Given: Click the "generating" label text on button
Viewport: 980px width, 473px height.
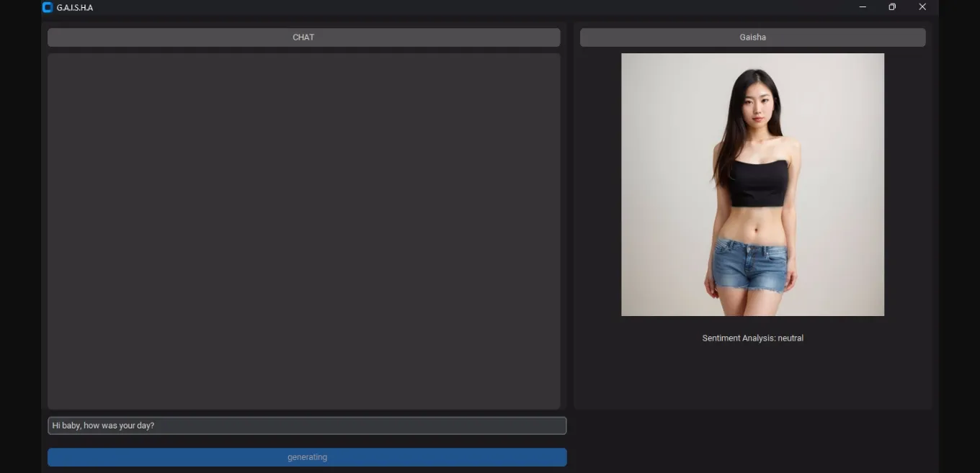Looking at the screenshot, I should (307, 457).
